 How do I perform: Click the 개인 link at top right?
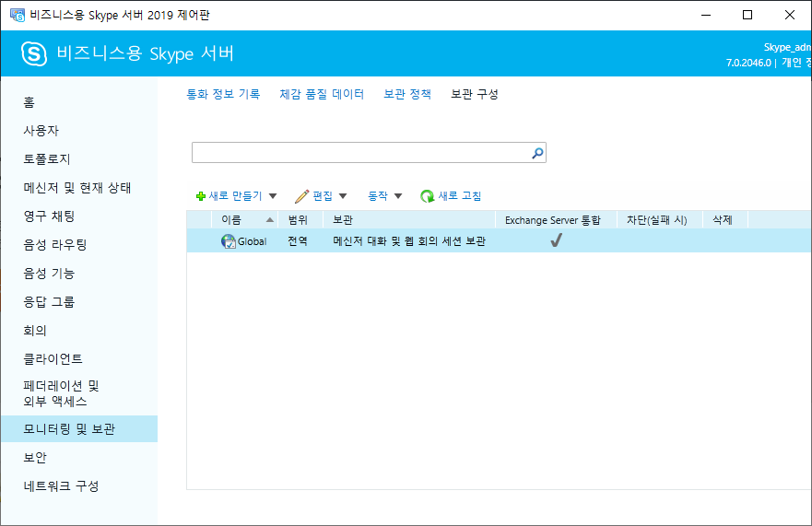(792, 63)
